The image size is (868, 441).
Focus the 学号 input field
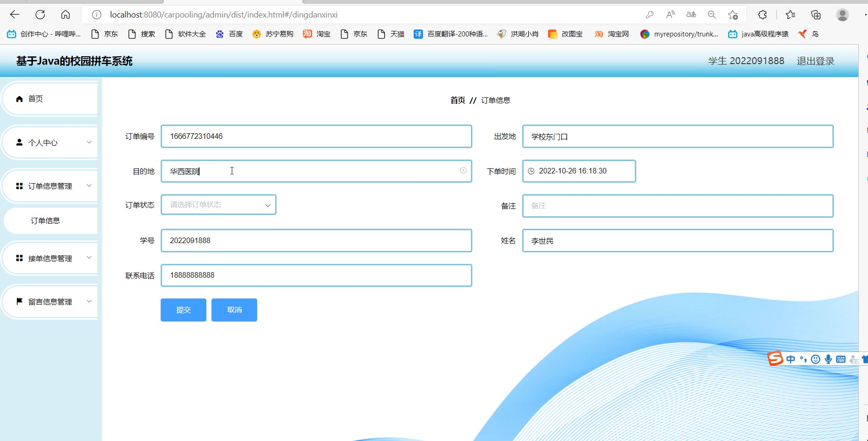point(316,241)
